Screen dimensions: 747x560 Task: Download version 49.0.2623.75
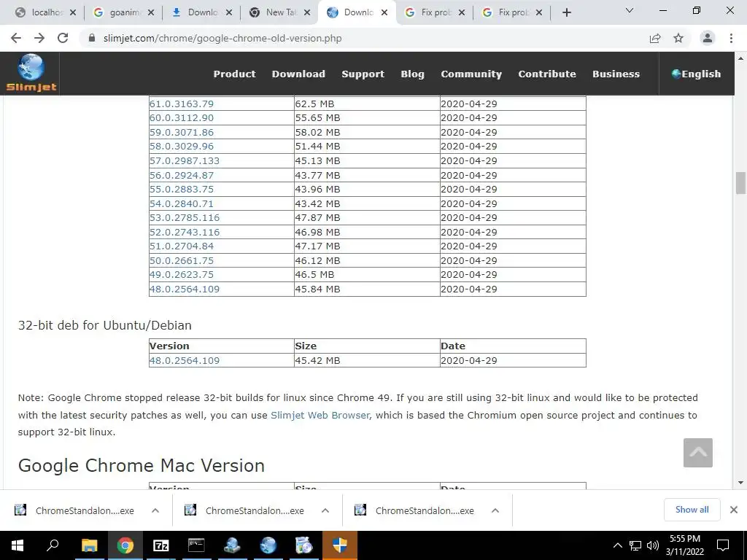click(182, 275)
